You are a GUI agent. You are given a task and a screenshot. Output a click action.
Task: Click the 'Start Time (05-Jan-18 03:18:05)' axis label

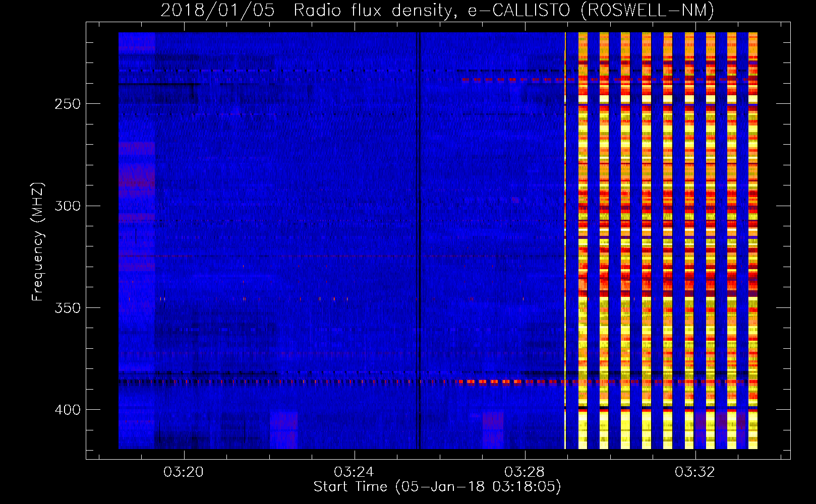pos(437,487)
